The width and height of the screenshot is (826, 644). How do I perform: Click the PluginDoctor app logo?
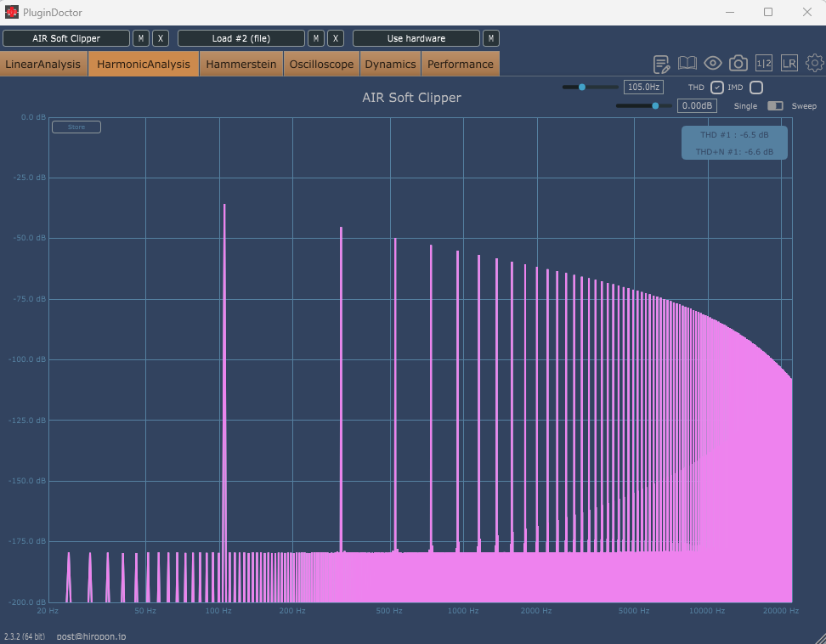(x=12, y=12)
